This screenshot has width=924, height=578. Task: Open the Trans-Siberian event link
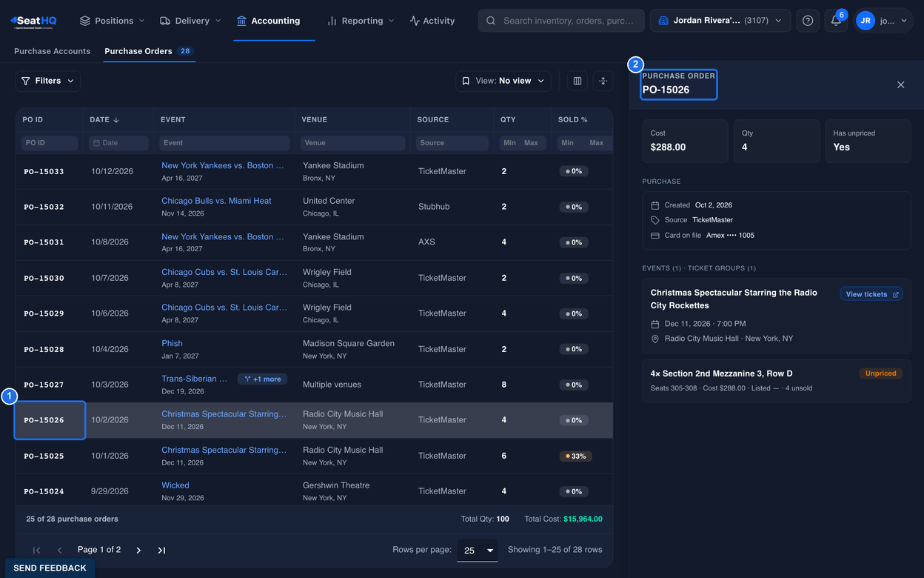(194, 379)
